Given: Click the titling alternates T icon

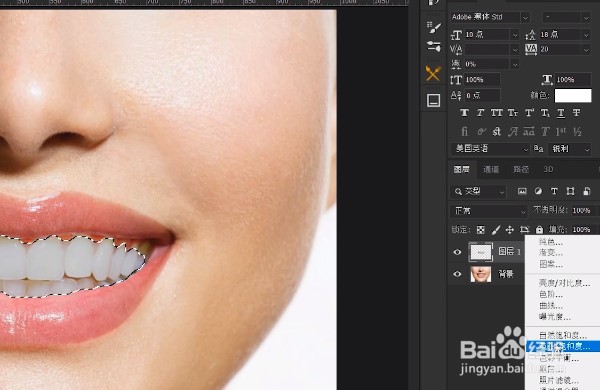Looking at the screenshot, I should pyautogui.click(x=545, y=131).
